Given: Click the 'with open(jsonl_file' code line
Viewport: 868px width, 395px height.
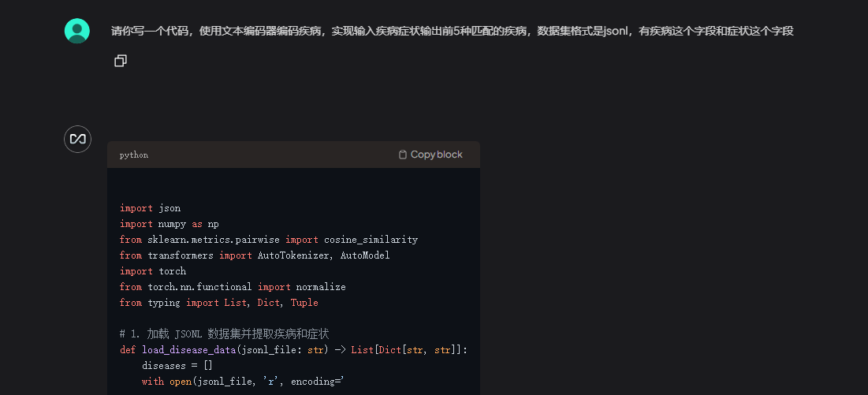Looking at the screenshot, I should pos(244,381).
